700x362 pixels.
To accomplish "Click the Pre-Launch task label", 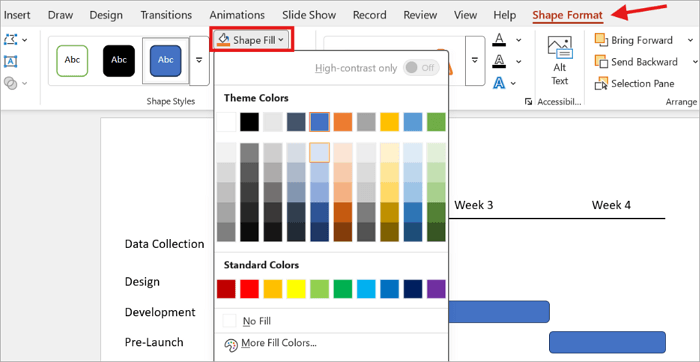I will 154,342.
